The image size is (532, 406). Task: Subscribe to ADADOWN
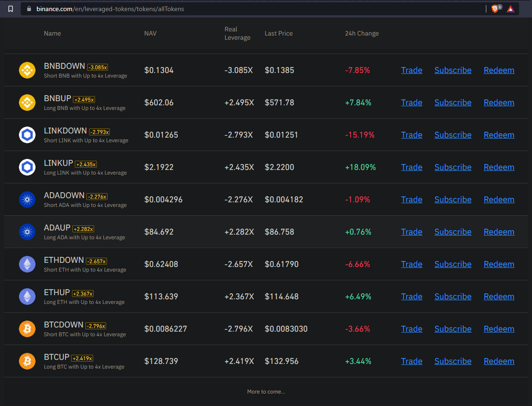[453, 200]
